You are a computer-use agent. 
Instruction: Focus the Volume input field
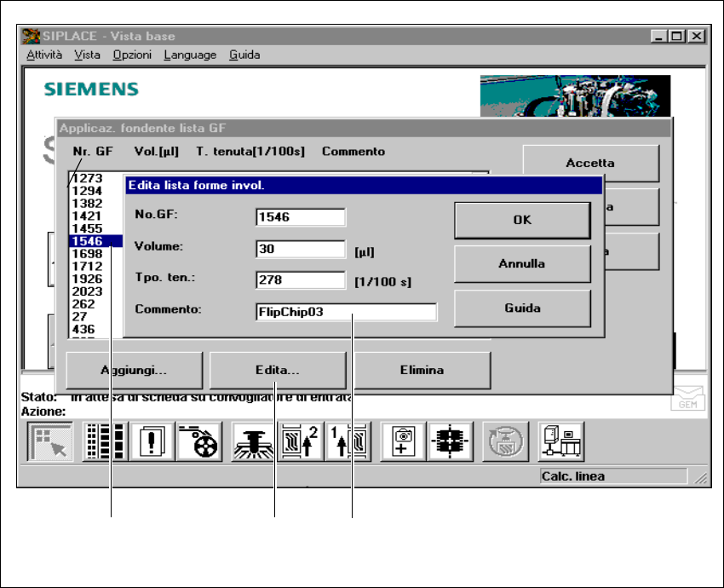click(x=300, y=250)
